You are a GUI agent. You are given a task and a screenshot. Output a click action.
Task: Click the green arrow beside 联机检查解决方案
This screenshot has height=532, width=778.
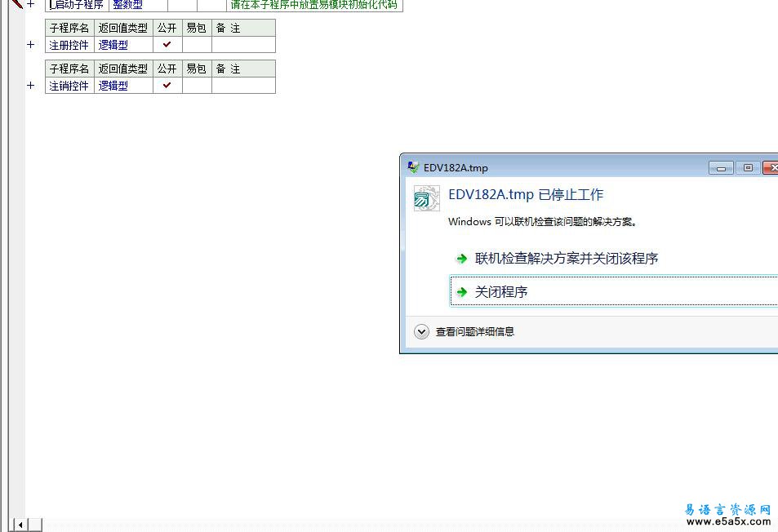pyautogui.click(x=460, y=256)
